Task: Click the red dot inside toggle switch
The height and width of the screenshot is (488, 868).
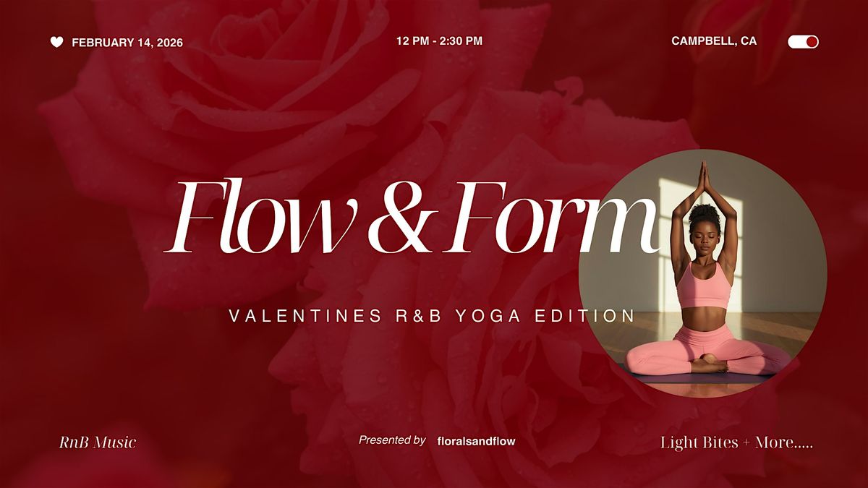Action: pyautogui.click(x=812, y=42)
